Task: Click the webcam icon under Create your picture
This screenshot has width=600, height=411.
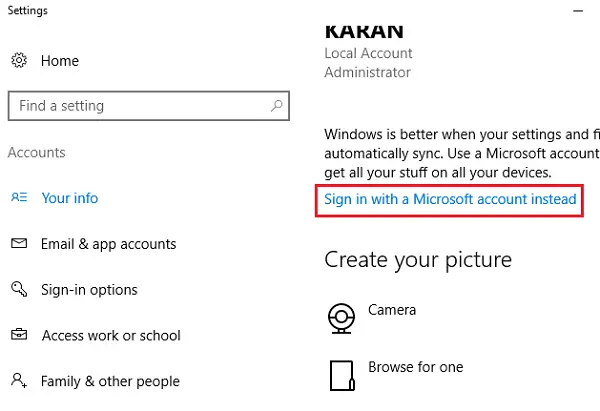Action: 341,318
